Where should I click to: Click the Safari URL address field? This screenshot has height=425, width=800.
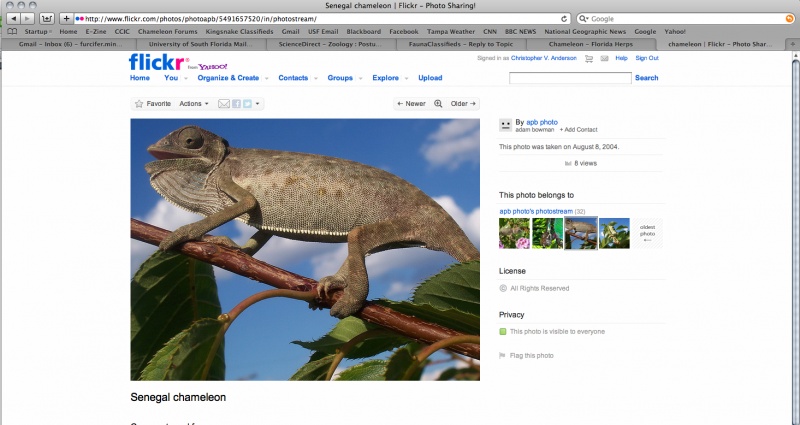click(321, 19)
